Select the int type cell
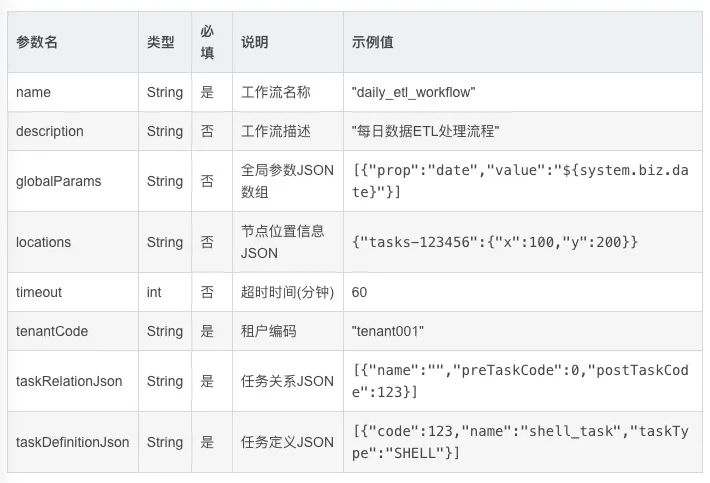Viewport: 710px width, 483px height. pyautogui.click(x=154, y=292)
